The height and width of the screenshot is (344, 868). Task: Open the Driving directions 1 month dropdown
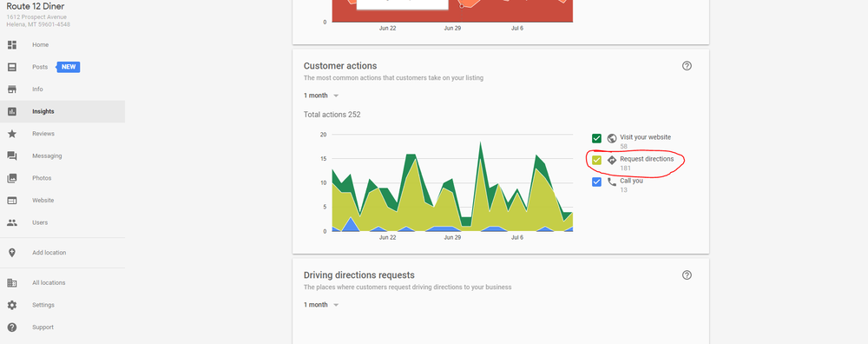321,305
